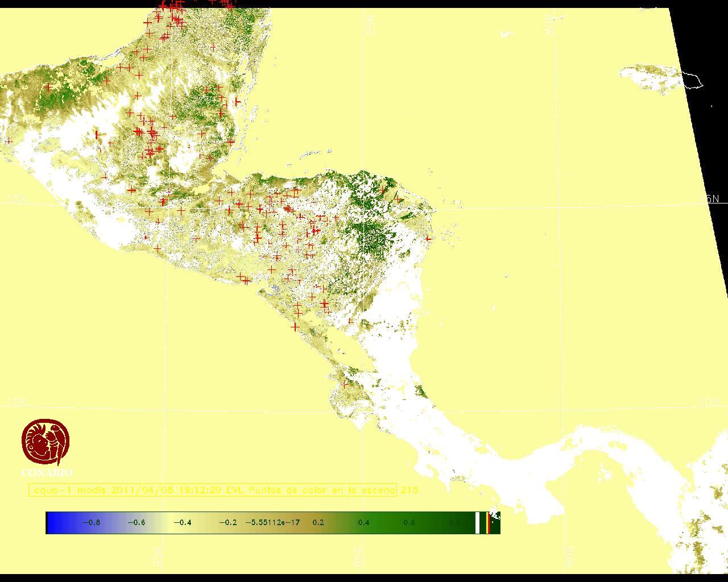Click the white-outlined island at the right edge
Screen dimensions: 728x582
pyautogui.click(x=693, y=80)
